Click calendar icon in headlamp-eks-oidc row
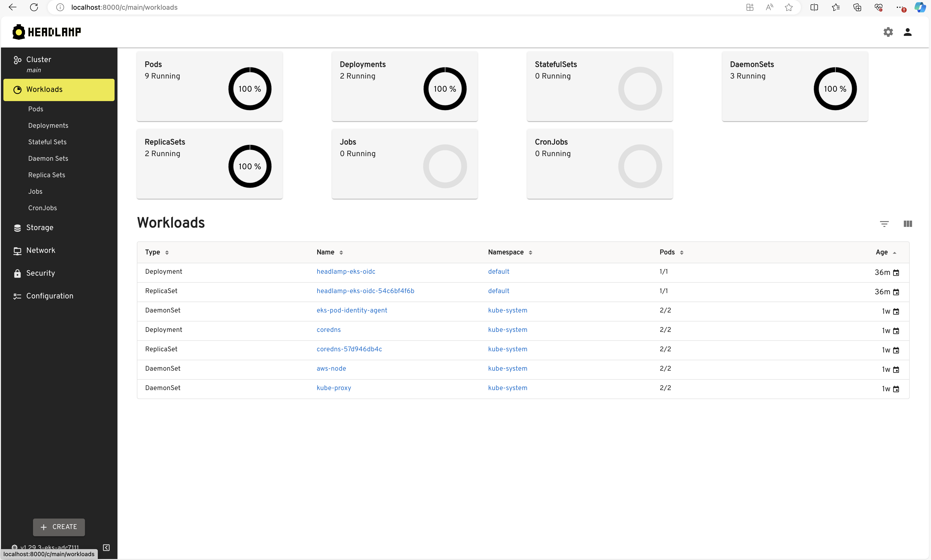 [x=896, y=273]
